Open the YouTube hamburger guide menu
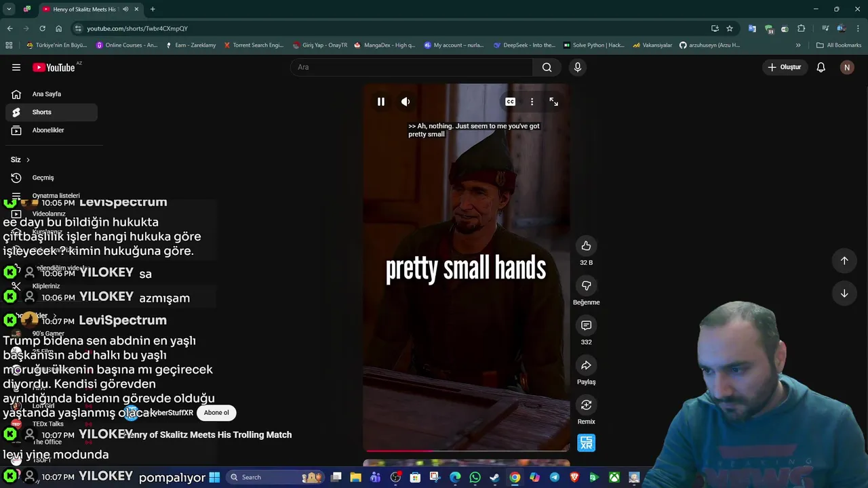This screenshot has height=488, width=868. pyautogui.click(x=16, y=67)
